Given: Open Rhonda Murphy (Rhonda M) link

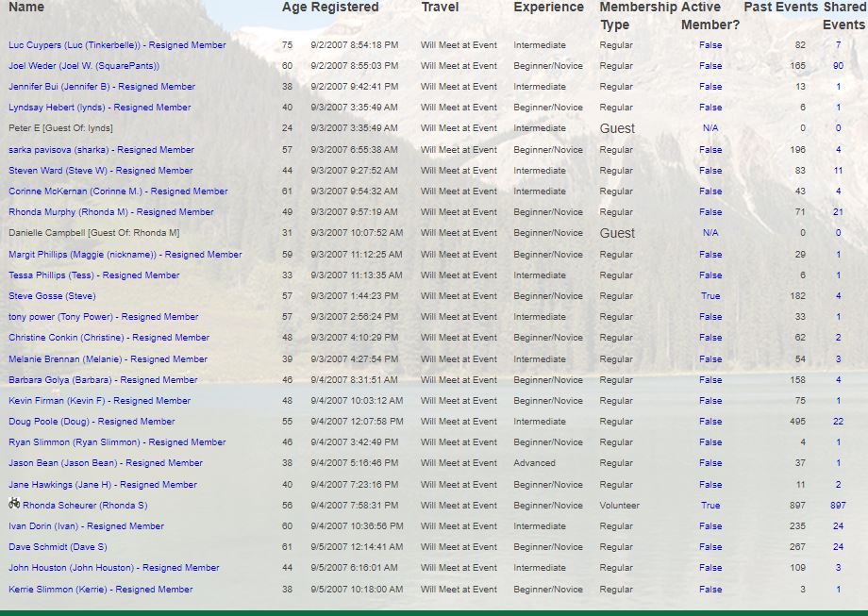Looking at the screenshot, I should (x=111, y=212).
